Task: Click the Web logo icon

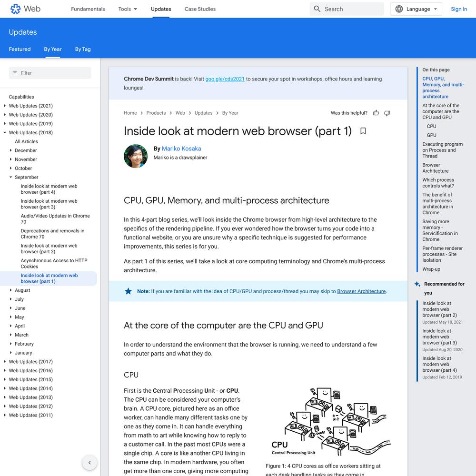Action: tap(16, 9)
